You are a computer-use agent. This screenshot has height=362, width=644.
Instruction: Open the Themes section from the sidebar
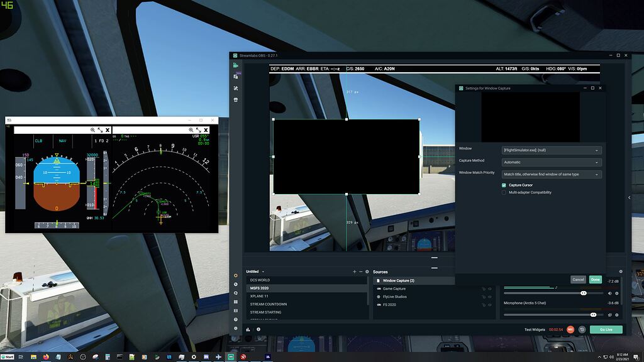237,77
